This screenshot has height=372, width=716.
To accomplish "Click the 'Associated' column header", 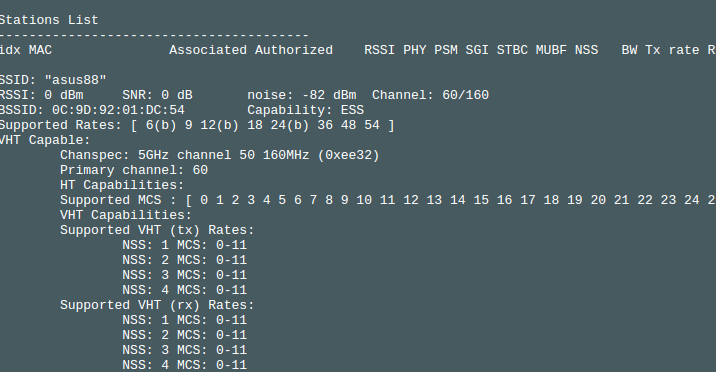I will 208,50.
